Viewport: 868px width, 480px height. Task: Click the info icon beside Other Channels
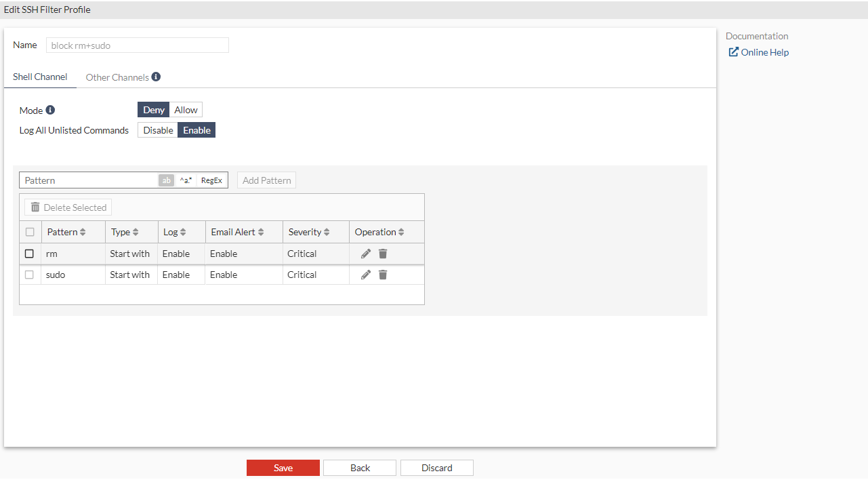pyautogui.click(x=157, y=77)
